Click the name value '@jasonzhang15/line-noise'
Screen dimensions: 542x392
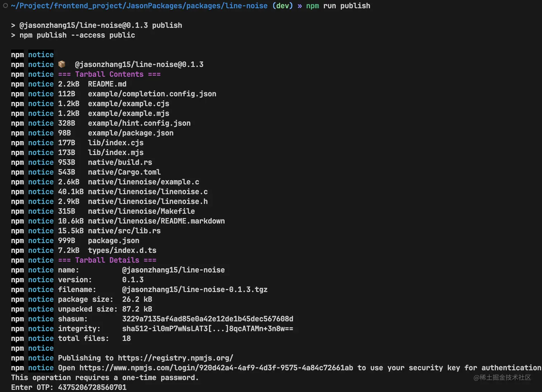click(173, 270)
